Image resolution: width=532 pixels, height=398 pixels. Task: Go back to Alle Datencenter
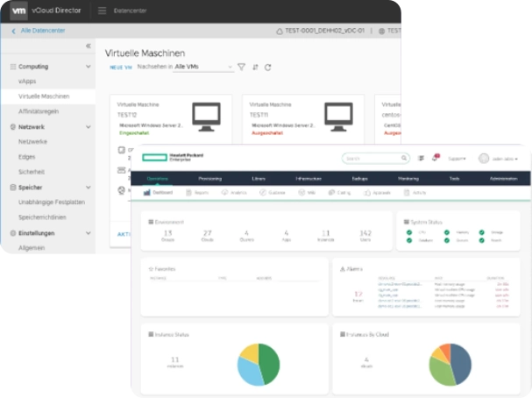[x=39, y=31]
